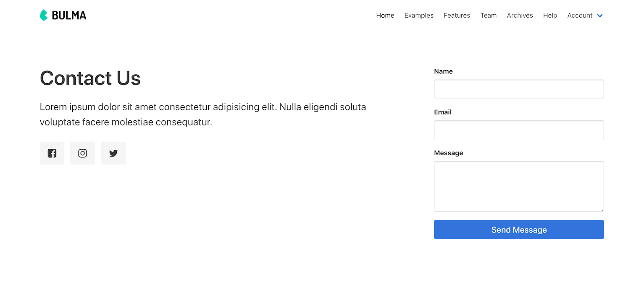Click the Account label in the navbar
644x305 pixels.
click(x=580, y=15)
